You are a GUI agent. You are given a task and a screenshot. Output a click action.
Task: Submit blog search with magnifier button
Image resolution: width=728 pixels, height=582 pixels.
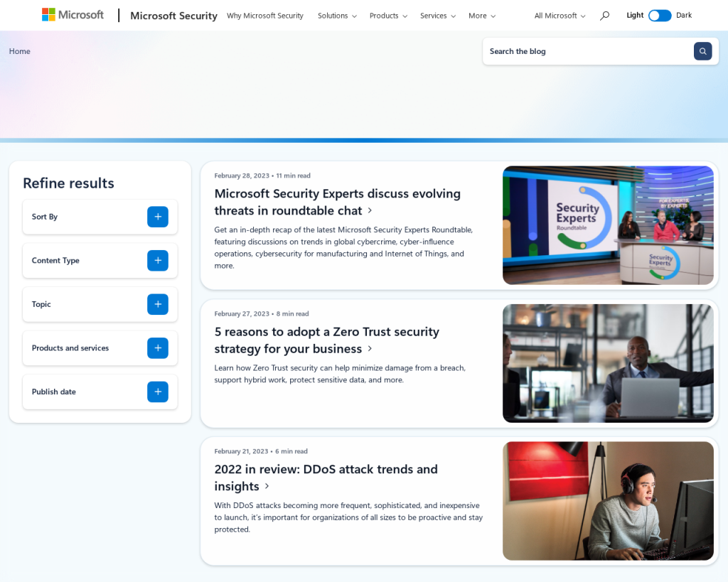click(702, 51)
